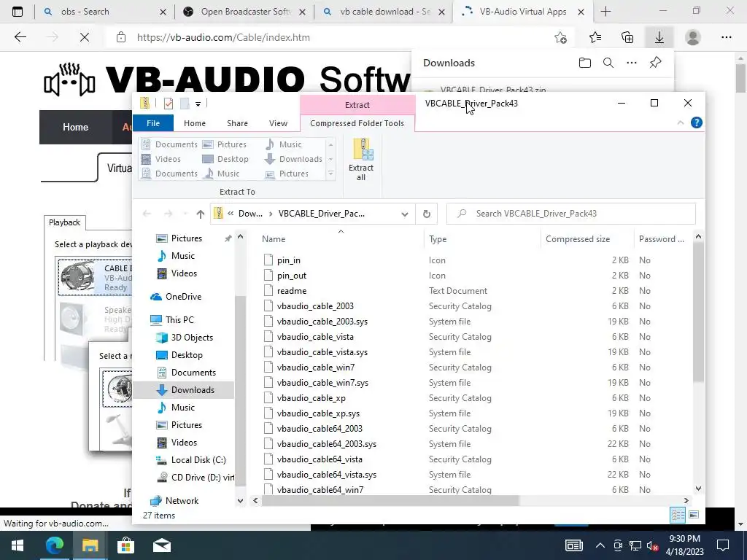Go up one folder level arrow
This screenshot has width=747, height=560.
tap(200, 214)
